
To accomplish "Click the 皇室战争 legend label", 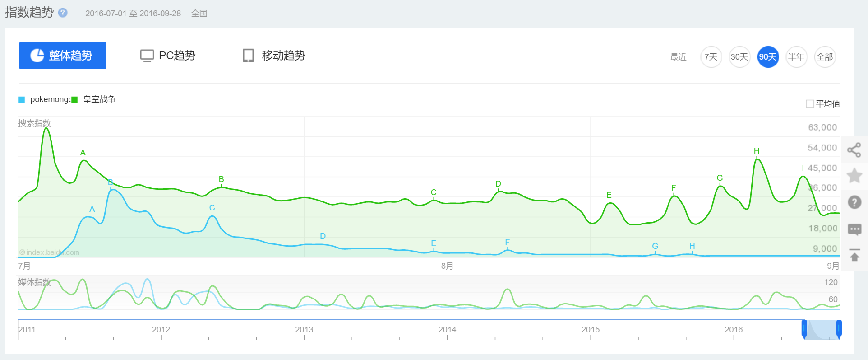I will pos(99,99).
